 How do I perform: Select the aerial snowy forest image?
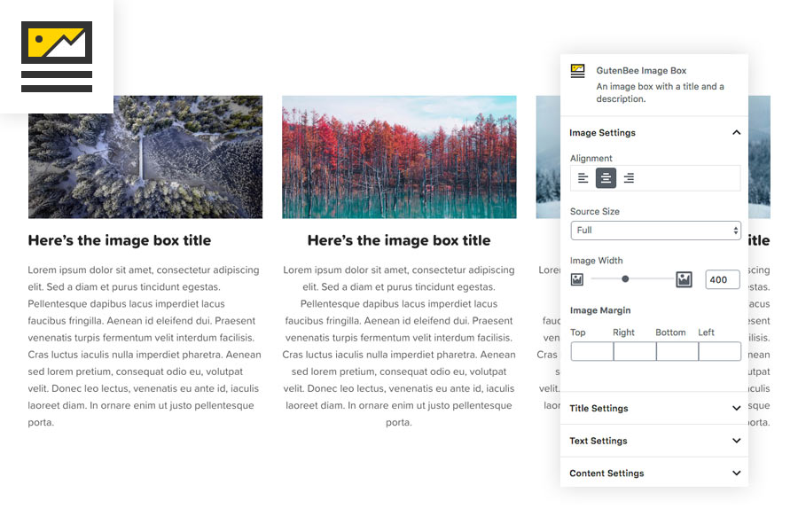point(145,157)
